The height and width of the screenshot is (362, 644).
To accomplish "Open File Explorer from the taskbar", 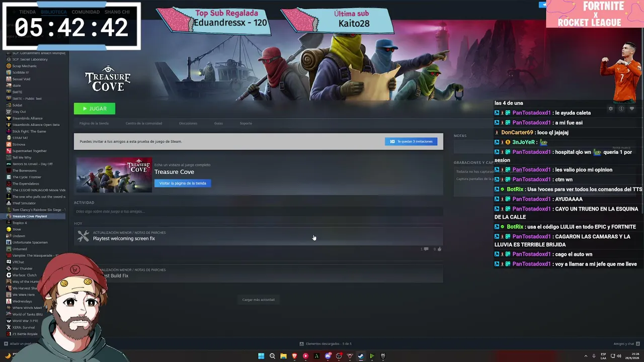I will pos(283,356).
